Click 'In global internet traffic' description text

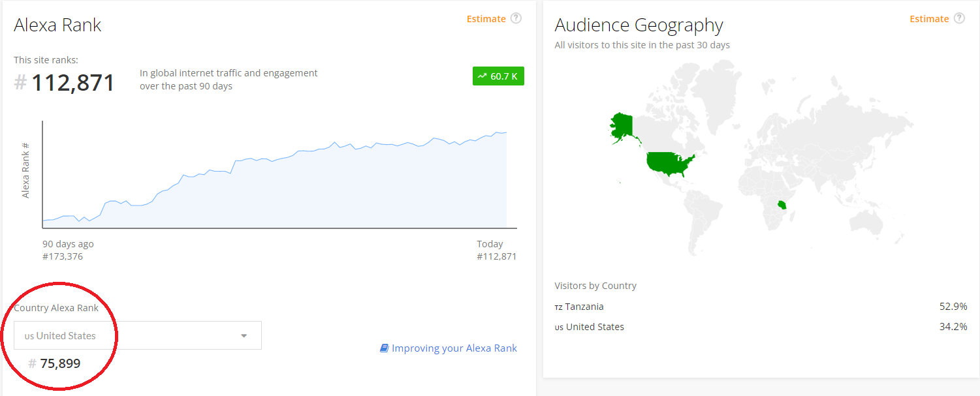click(229, 80)
